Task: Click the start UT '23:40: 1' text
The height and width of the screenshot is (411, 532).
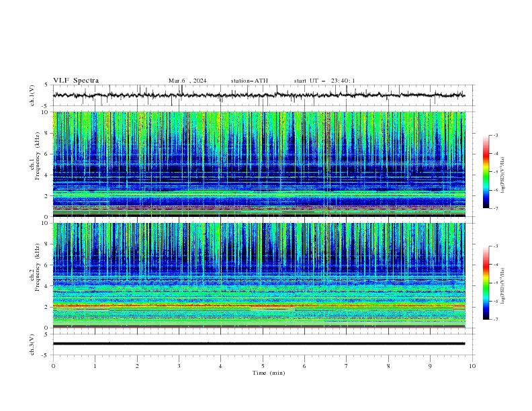Action: (x=343, y=81)
